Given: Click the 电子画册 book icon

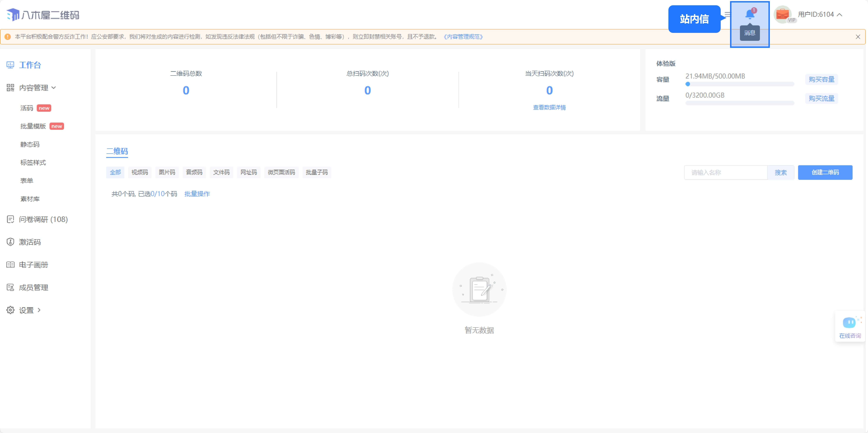Looking at the screenshot, I should click(10, 265).
